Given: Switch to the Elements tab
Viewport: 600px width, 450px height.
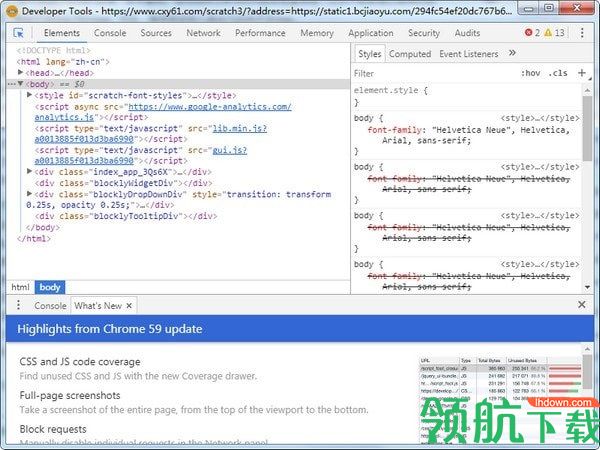Looking at the screenshot, I should (62, 33).
